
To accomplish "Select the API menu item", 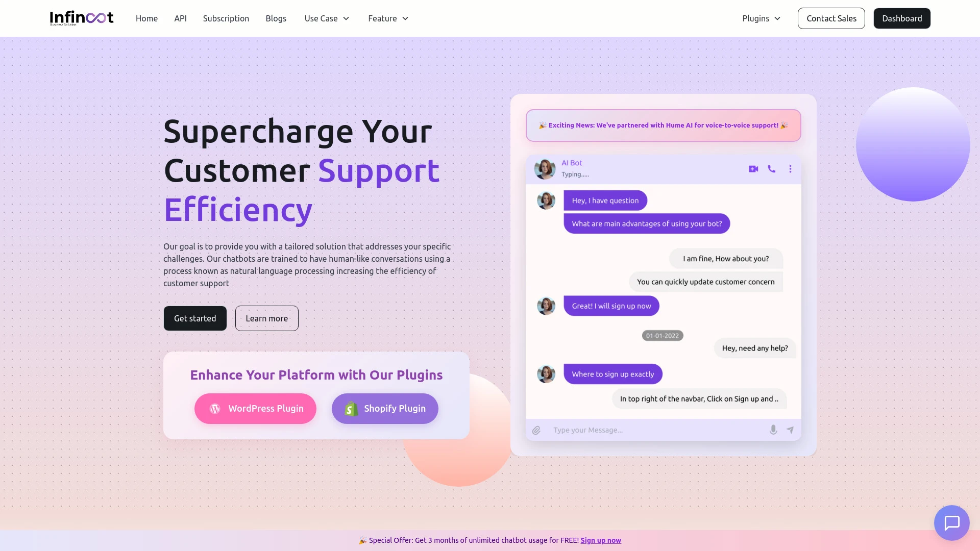I will click(180, 18).
